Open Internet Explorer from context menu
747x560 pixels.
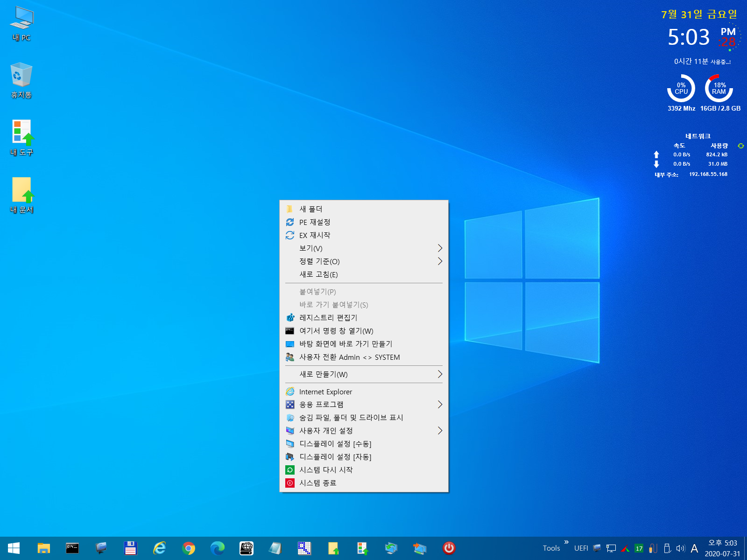[x=364, y=392]
